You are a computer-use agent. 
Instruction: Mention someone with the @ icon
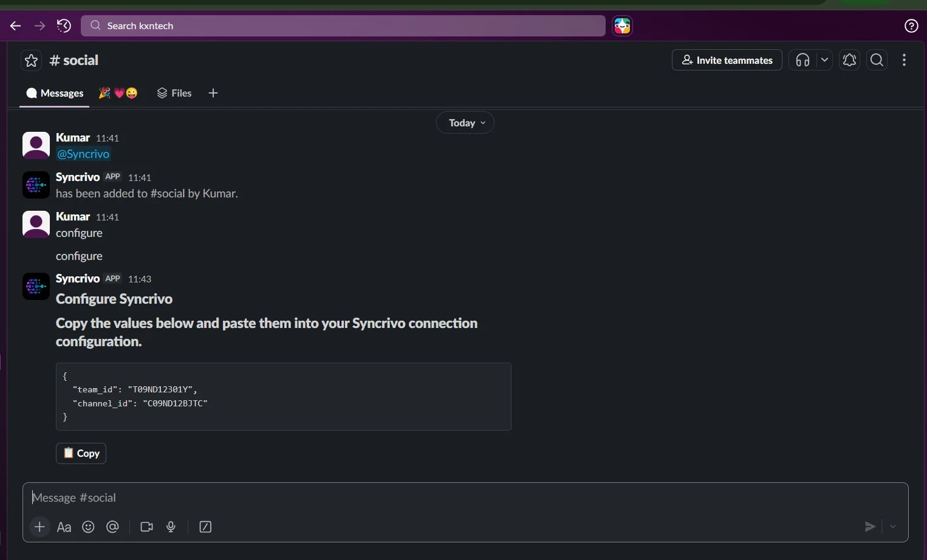coord(112,527)
